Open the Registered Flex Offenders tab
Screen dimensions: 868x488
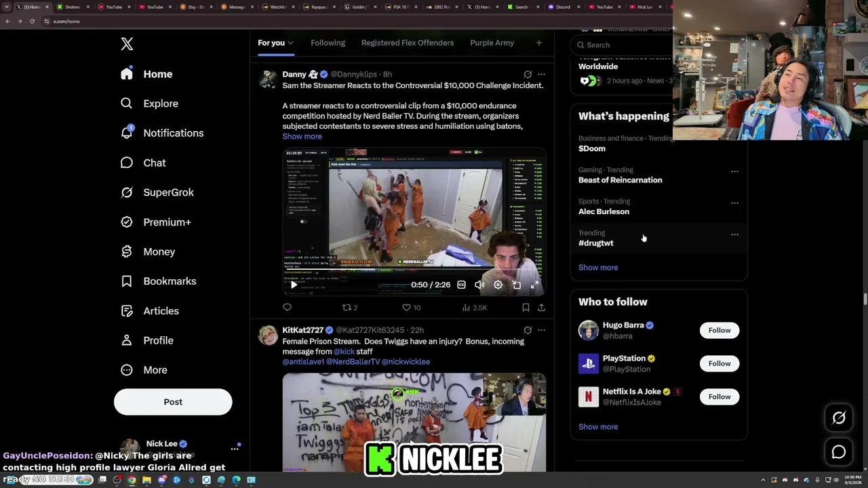(x=408, y=43)
